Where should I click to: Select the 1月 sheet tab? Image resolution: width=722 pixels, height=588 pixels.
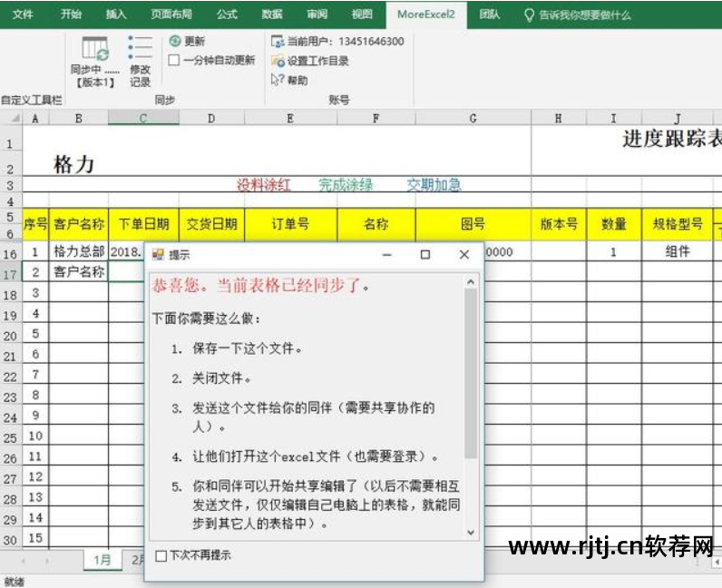(102, 560)
